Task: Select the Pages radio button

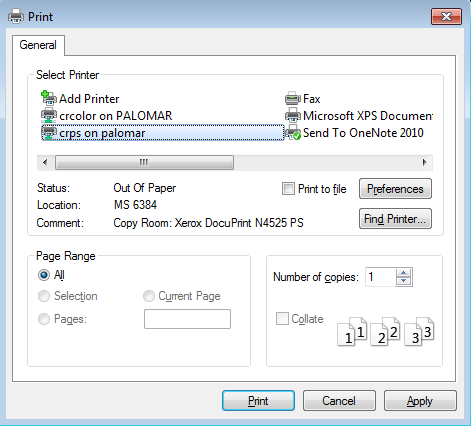Action: (44, 319)
